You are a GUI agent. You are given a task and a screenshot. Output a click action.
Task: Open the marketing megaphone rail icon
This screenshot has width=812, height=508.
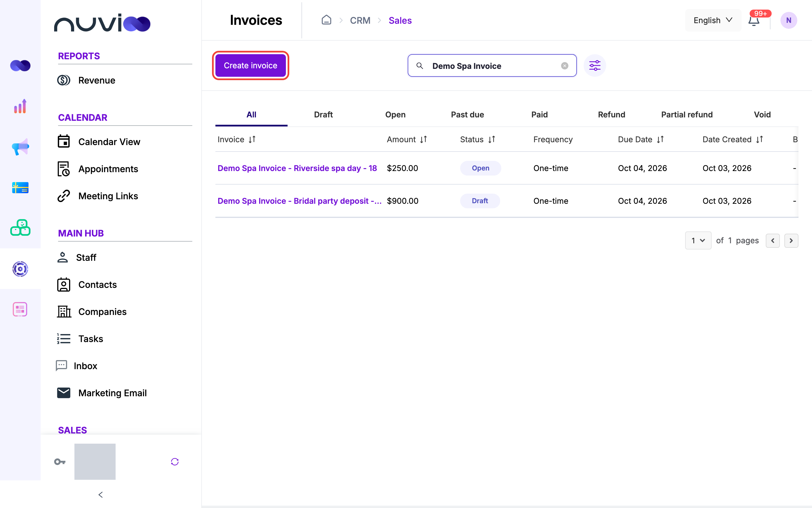[20, 147]
